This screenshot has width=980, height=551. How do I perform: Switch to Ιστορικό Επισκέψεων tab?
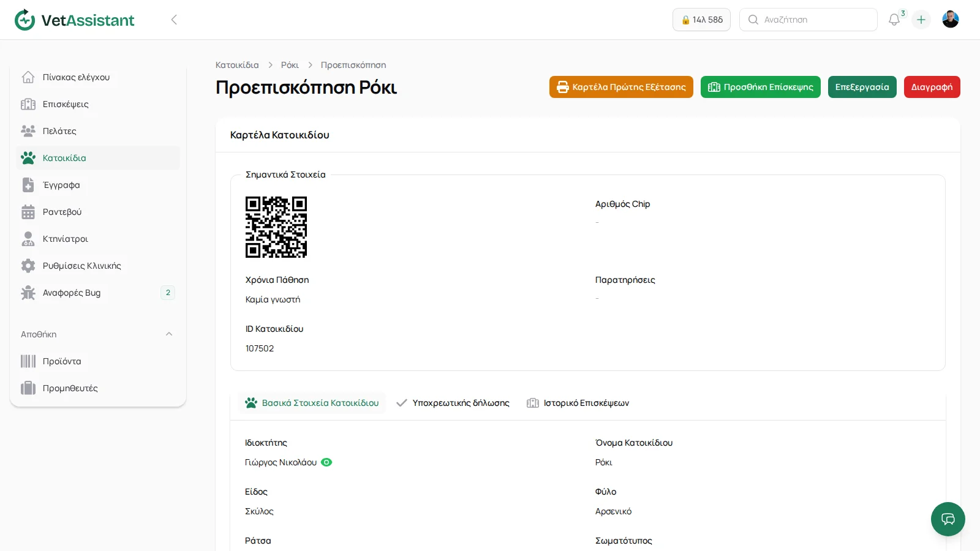(578, 403)
